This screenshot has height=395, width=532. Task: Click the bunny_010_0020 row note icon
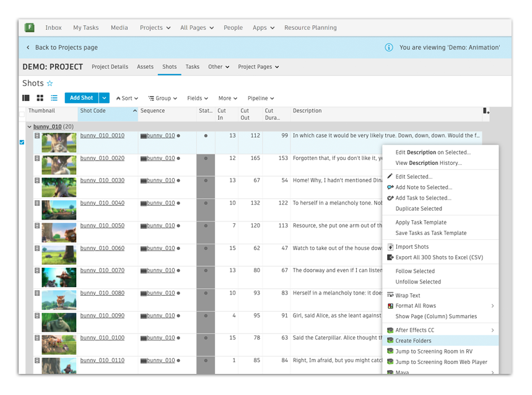(x=37, y=158)
